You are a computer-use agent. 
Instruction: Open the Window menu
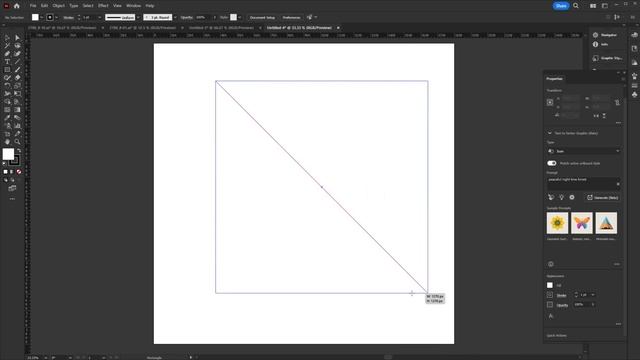pyautogui.click(x=133, y=6)
